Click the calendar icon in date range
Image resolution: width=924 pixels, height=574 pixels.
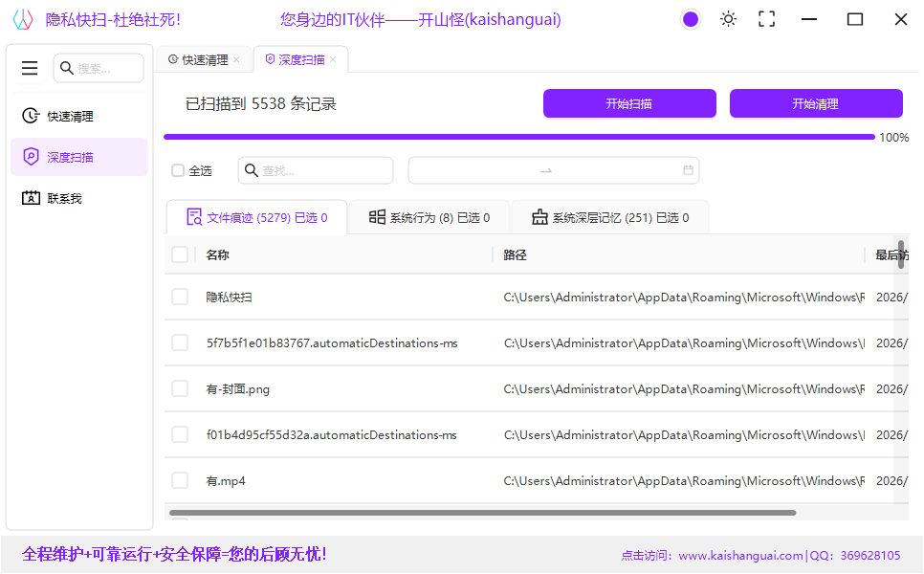click(688, 170)
